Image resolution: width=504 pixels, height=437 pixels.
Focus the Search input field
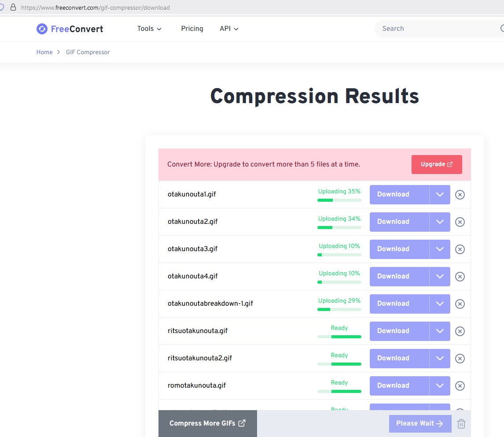click(439, 29)
